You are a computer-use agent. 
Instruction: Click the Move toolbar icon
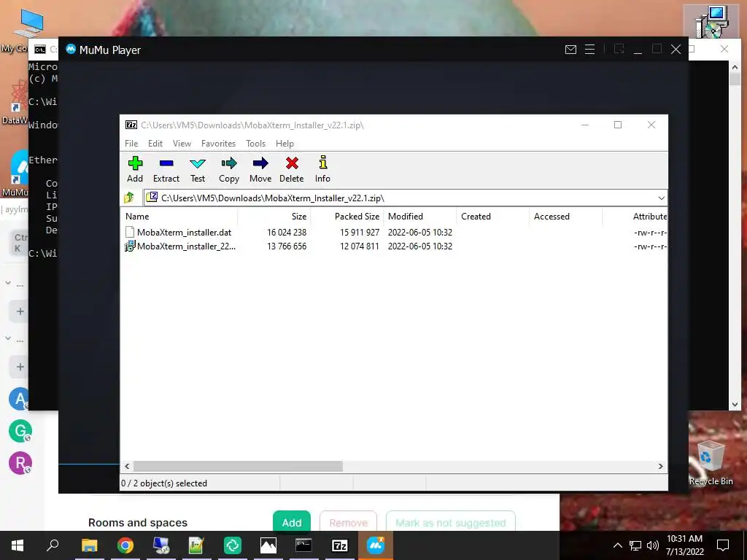(260, 169)
